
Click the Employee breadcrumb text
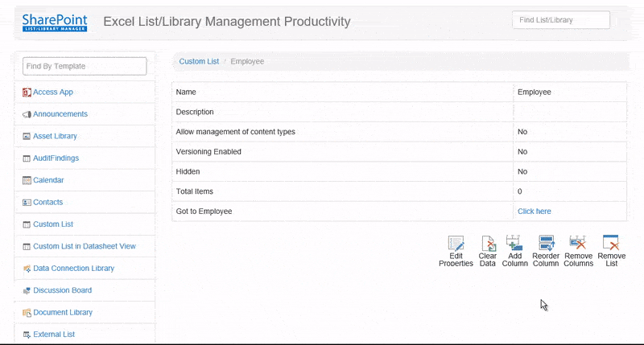pyautogui.click(x=247, y=62)
